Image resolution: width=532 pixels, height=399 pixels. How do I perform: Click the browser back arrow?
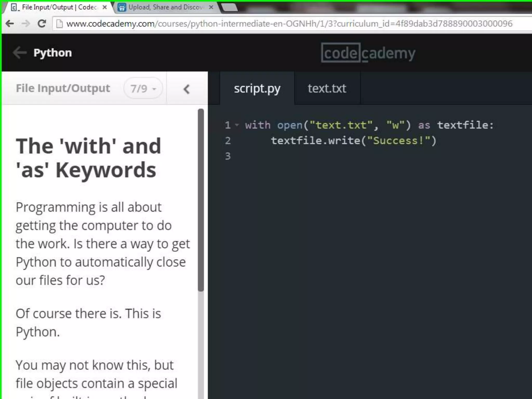(10, 24)
